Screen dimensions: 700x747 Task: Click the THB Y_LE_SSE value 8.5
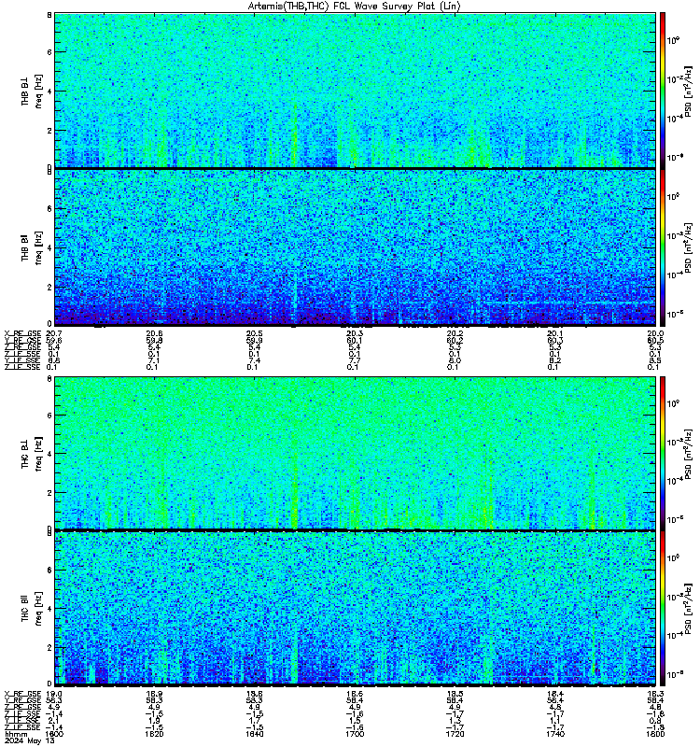point(655,360)
